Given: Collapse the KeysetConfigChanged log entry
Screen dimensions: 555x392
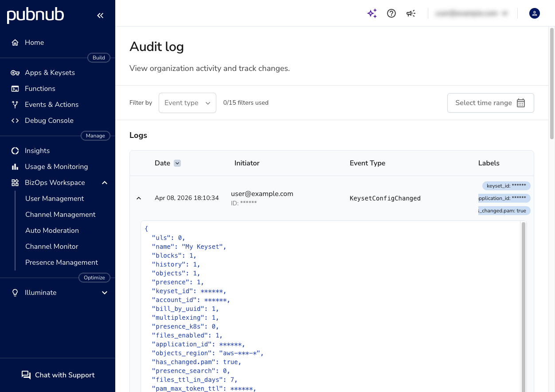Looking at the screenshot, I should [x=139, y=198].
